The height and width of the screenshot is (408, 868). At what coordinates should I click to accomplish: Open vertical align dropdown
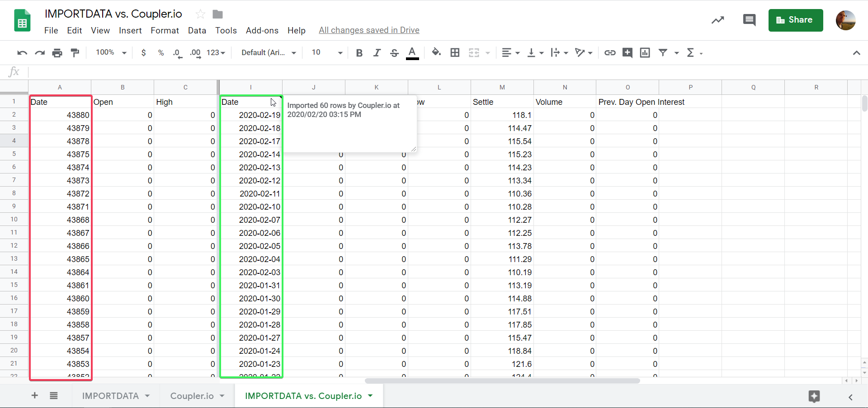(x=535, y=53)
